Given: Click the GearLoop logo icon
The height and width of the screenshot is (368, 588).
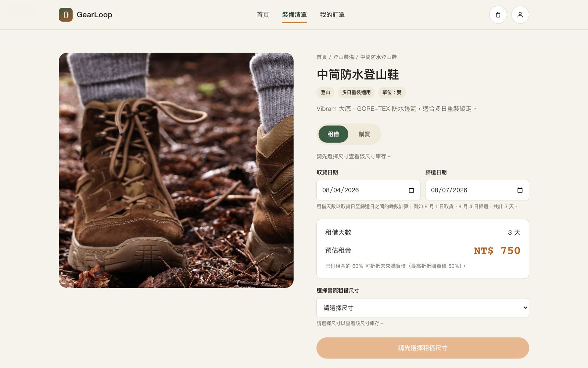Looking at the screenshot, I should point(66,15).
